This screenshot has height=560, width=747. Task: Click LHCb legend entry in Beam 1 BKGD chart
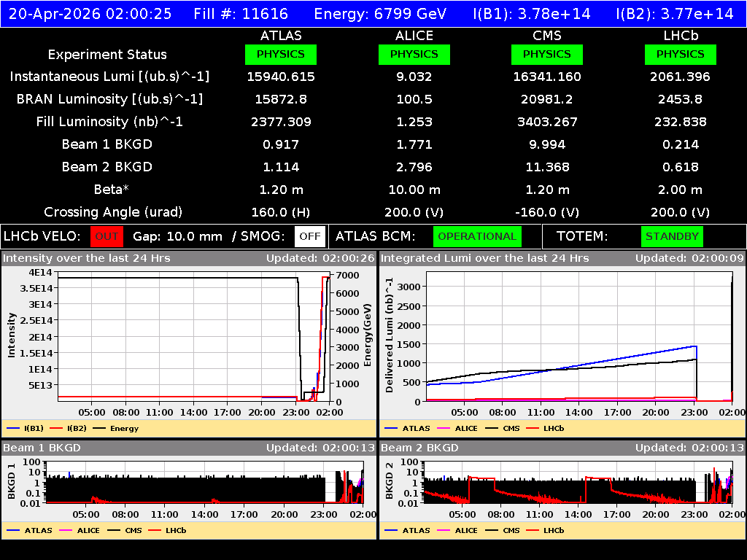[167, 530]
